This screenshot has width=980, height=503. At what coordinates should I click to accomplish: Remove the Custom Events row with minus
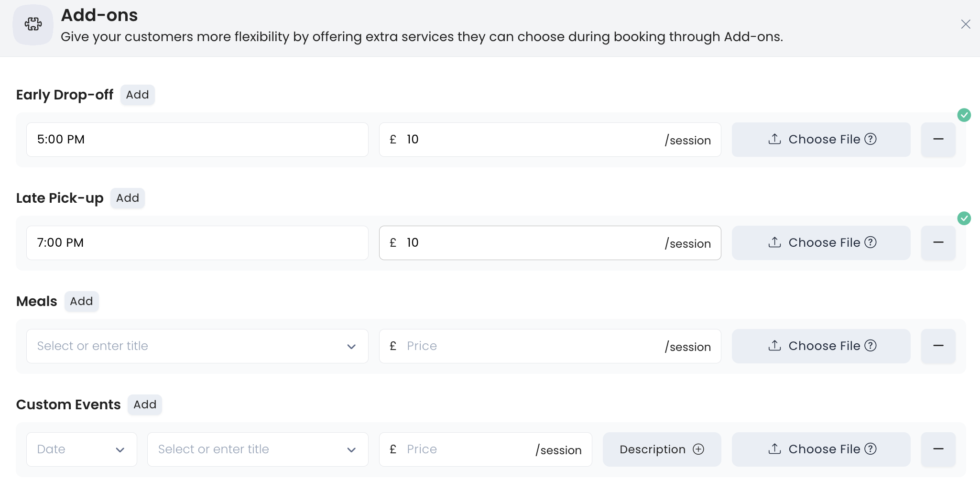coord(938,449)
